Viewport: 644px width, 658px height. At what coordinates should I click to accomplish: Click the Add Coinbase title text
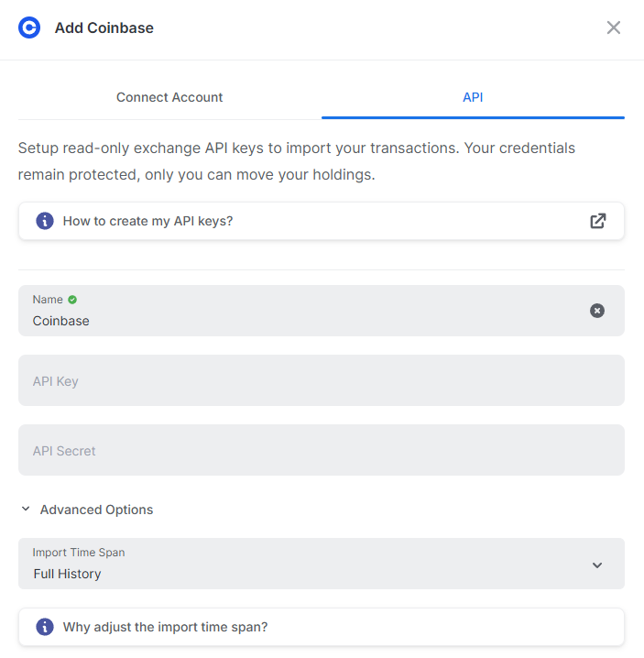(104, 28)
